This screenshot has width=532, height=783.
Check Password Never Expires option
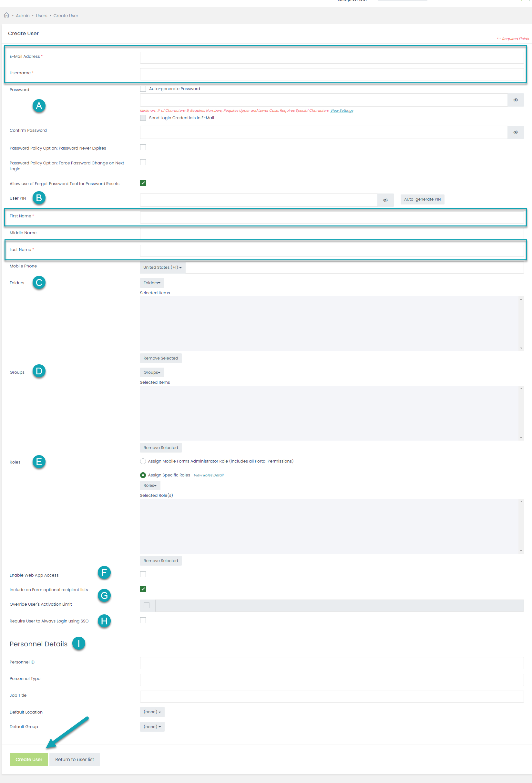[143, 148]
